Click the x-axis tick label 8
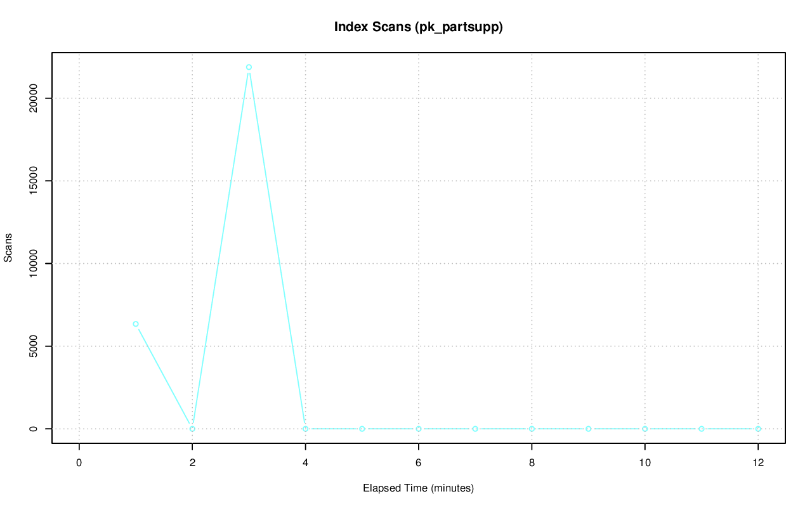 click(532, 463)
